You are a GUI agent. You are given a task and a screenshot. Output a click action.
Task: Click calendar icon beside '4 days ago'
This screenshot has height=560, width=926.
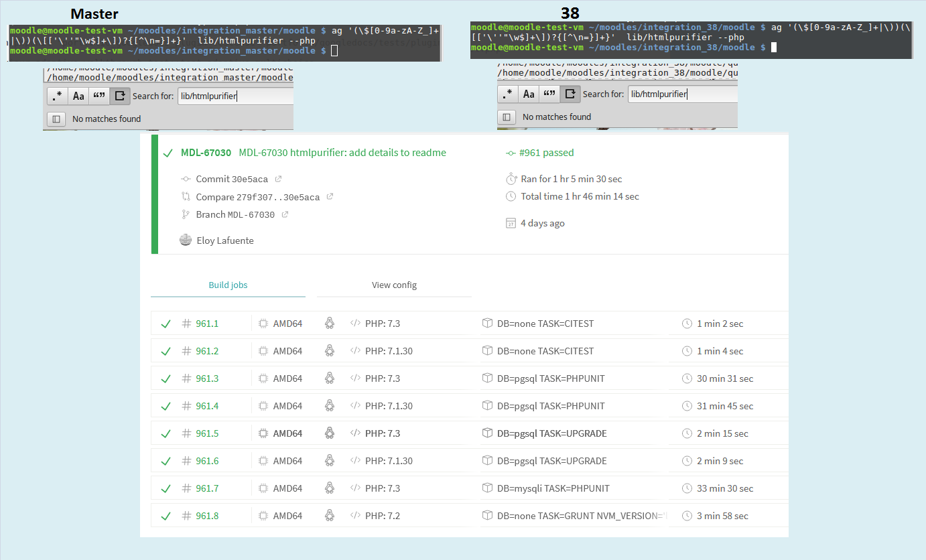click(511, 223)
